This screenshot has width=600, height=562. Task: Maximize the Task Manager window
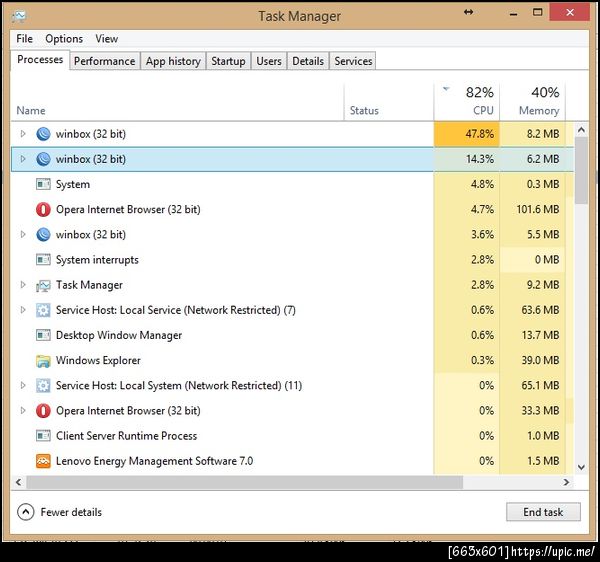pyautogui.click(x=538, y=13)
